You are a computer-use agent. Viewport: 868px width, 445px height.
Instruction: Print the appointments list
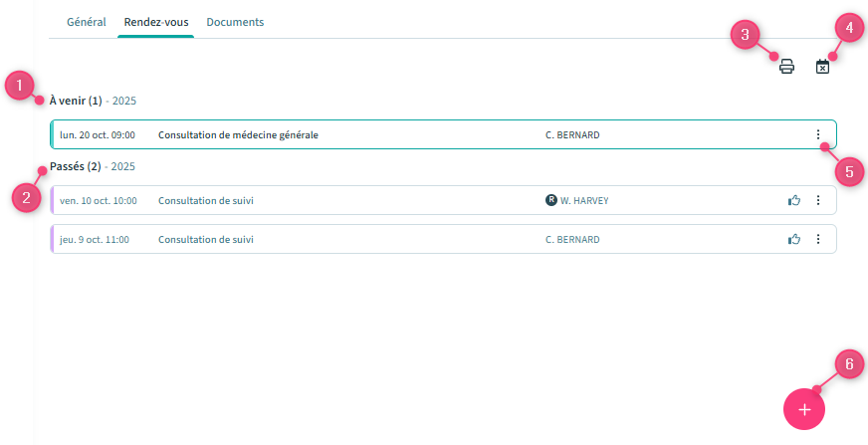point(786,68)
